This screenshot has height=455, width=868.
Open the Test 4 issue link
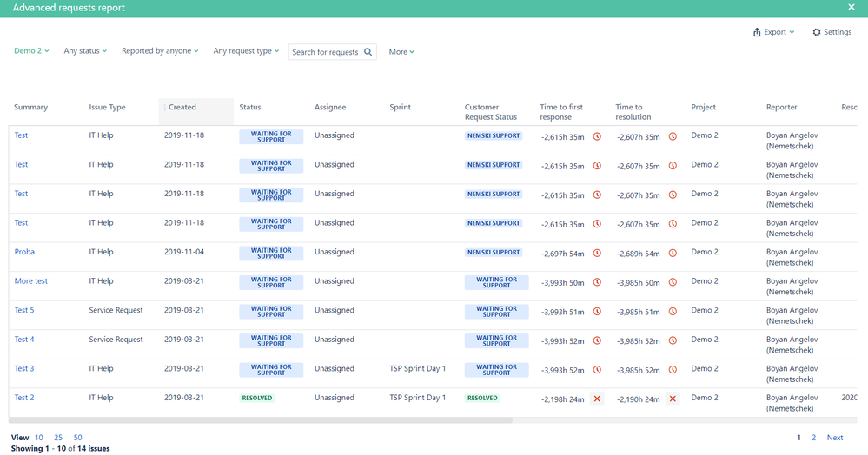click(24, 340)
